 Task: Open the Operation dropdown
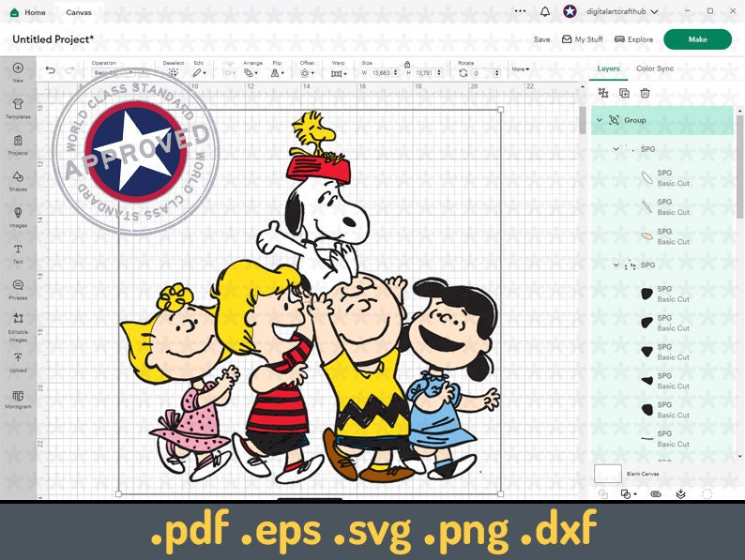114,72
